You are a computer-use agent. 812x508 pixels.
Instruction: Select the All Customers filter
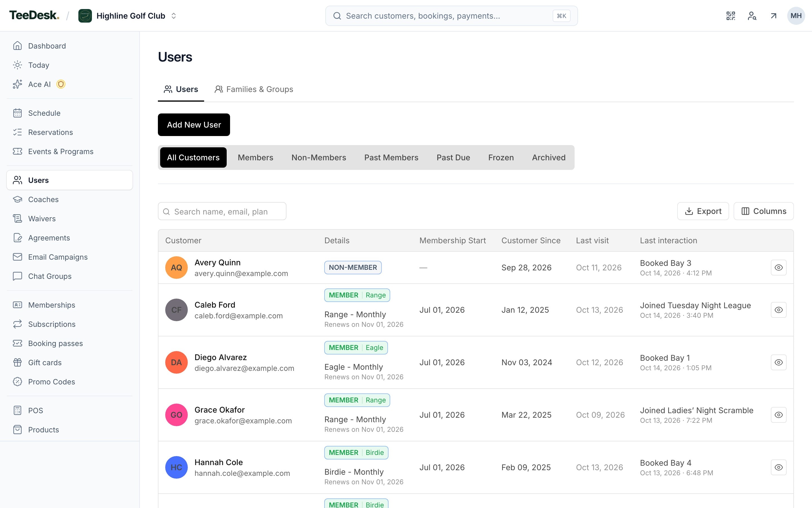coord(193,157)
